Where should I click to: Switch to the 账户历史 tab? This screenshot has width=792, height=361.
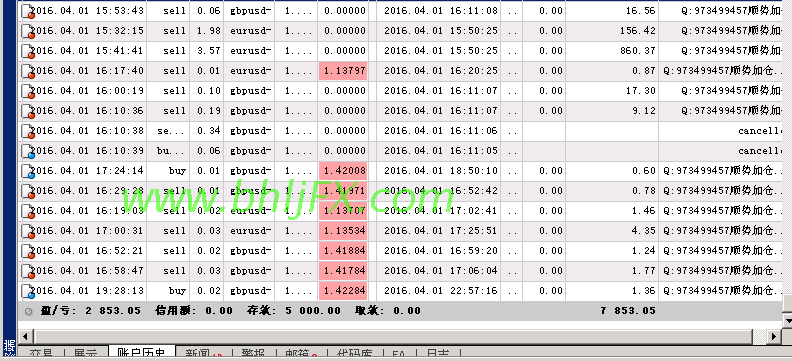(x=141, y=354)
